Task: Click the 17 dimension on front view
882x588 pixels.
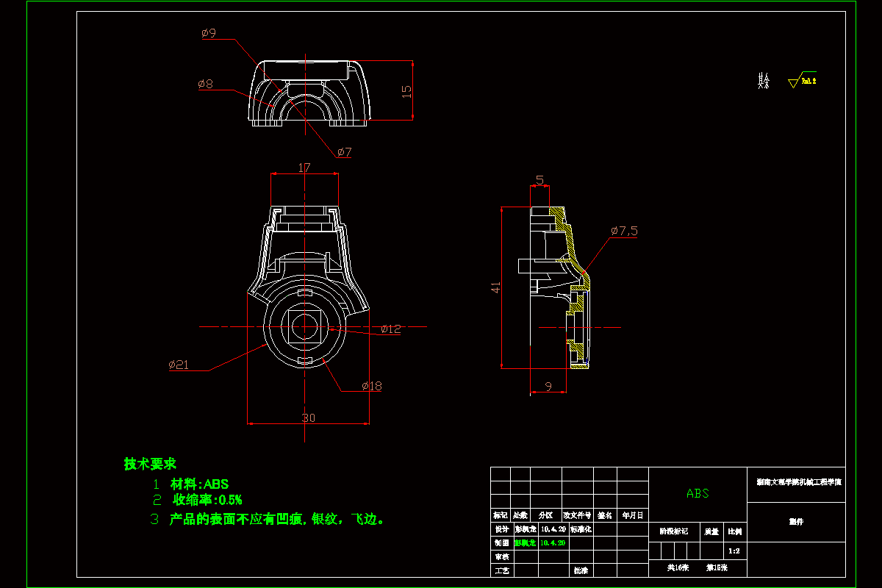Action: (x=304, y=168)
